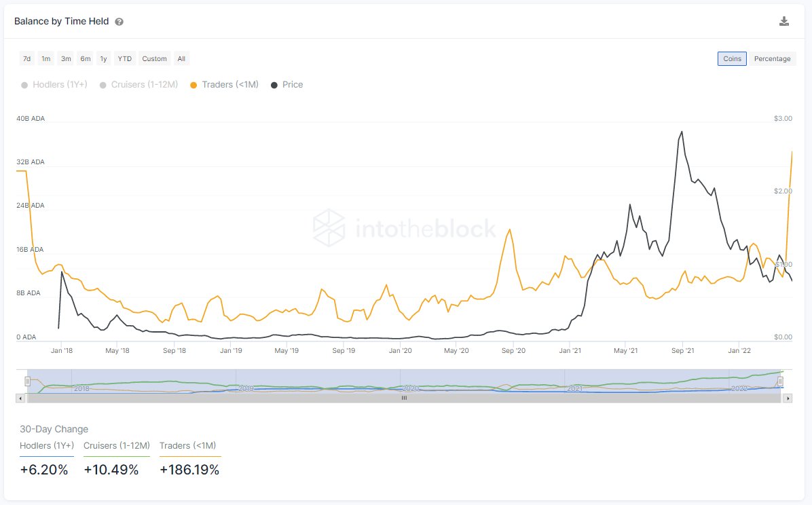Choose the 1m time range
The width and height of the screenshot is (812, 505).
[46, 59]
